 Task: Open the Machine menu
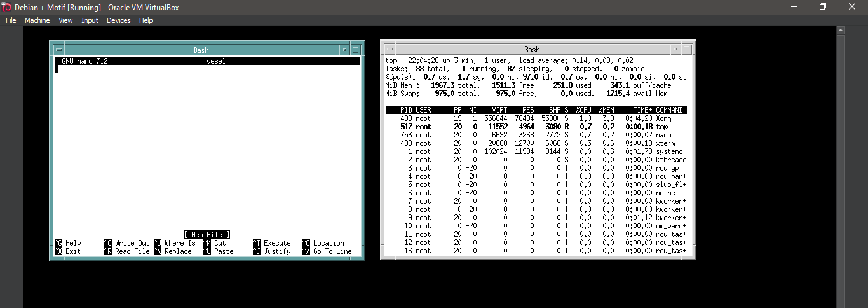[37, 20]
